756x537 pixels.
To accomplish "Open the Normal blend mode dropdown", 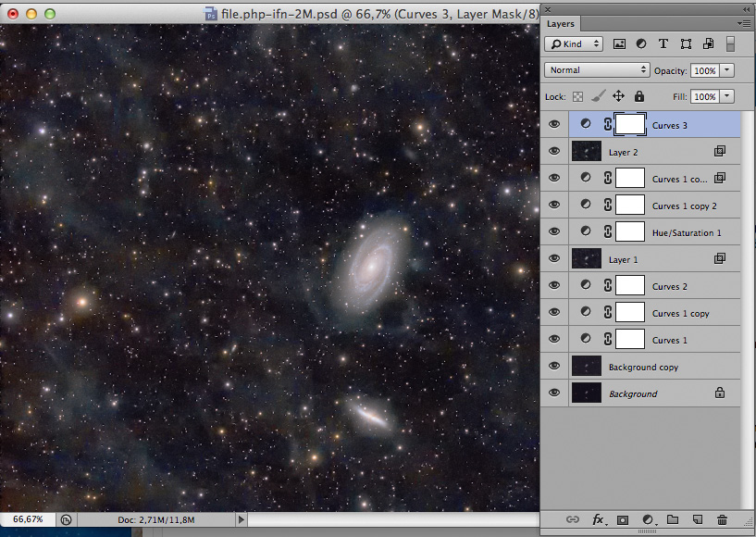I will 598,70.
